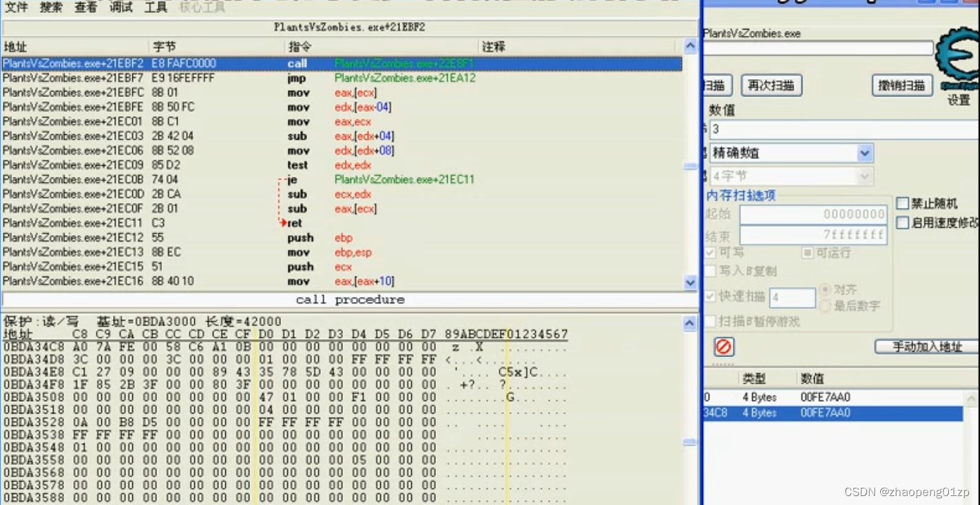Select the first 4 Bytes row above 34C8

click(x=833, y=397)
